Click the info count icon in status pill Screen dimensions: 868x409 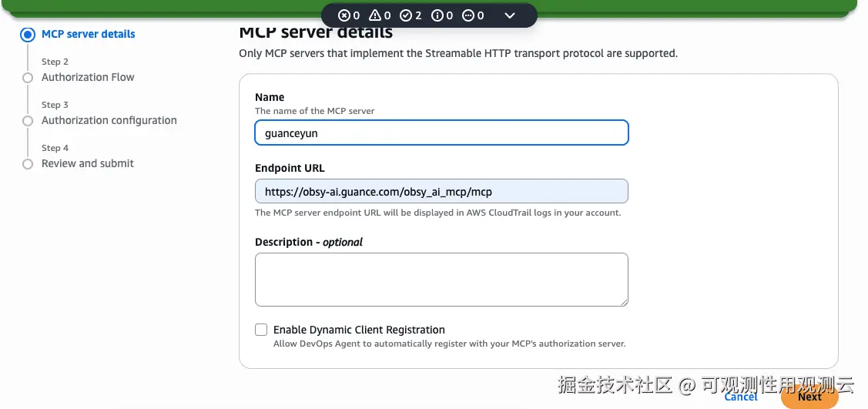437,15
